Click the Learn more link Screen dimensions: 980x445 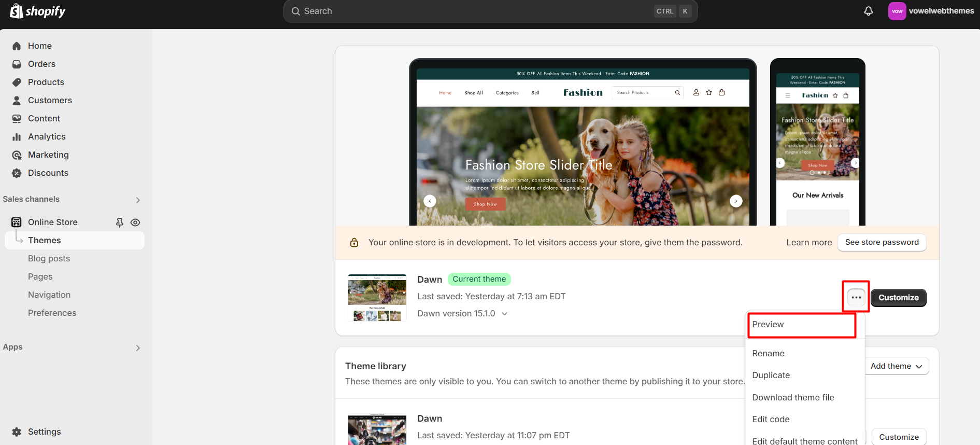pyautogui.click(x=808, y=243)
